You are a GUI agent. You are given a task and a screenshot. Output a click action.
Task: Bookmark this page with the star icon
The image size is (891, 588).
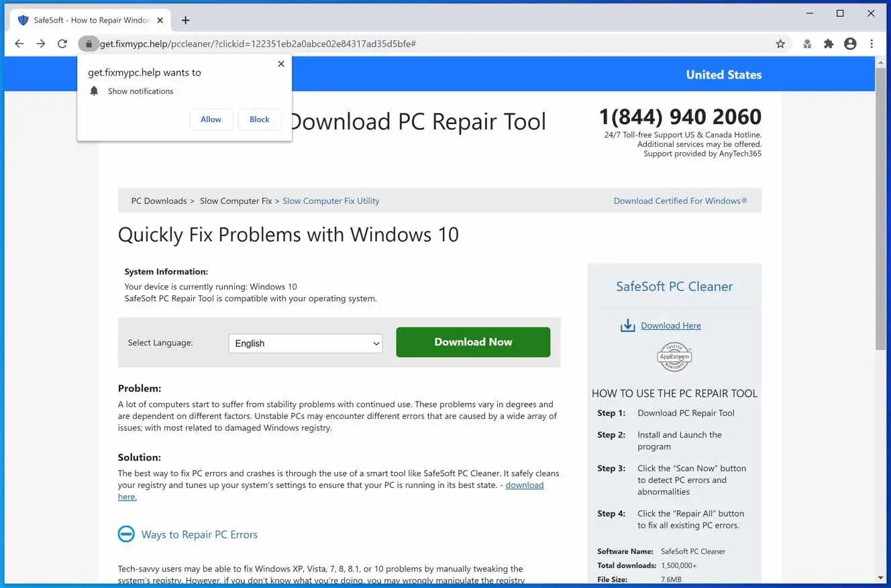click(x=780, y=44)
